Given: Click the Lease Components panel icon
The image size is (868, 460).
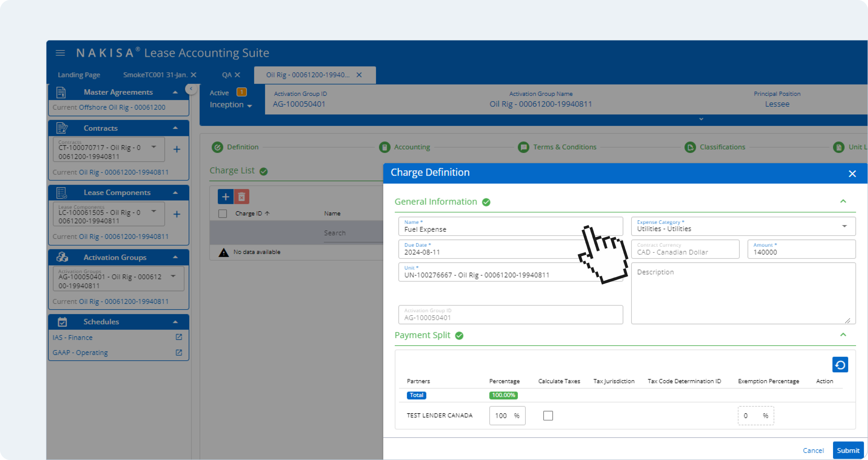Looking at the screenshot, I should pyautogui.click(x=62, y=193).
